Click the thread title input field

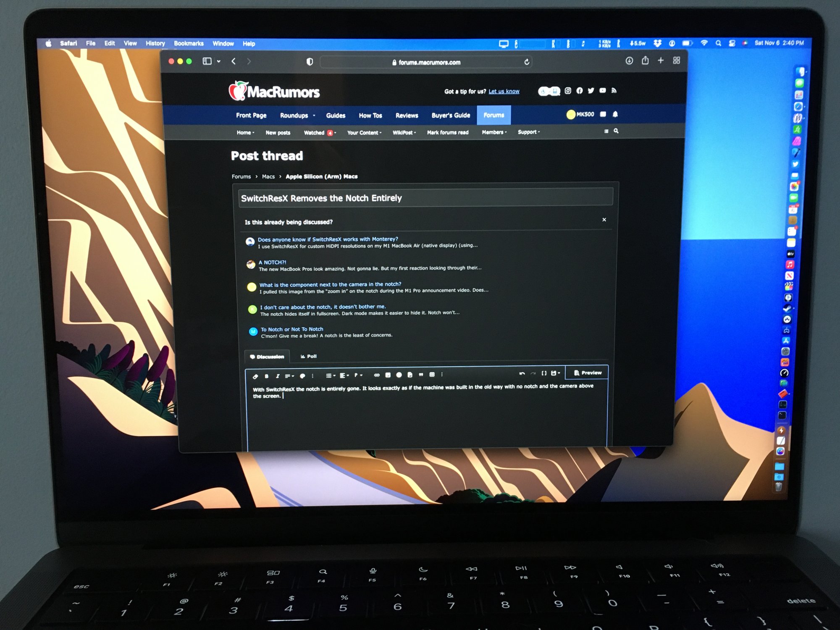coord(425,198)
